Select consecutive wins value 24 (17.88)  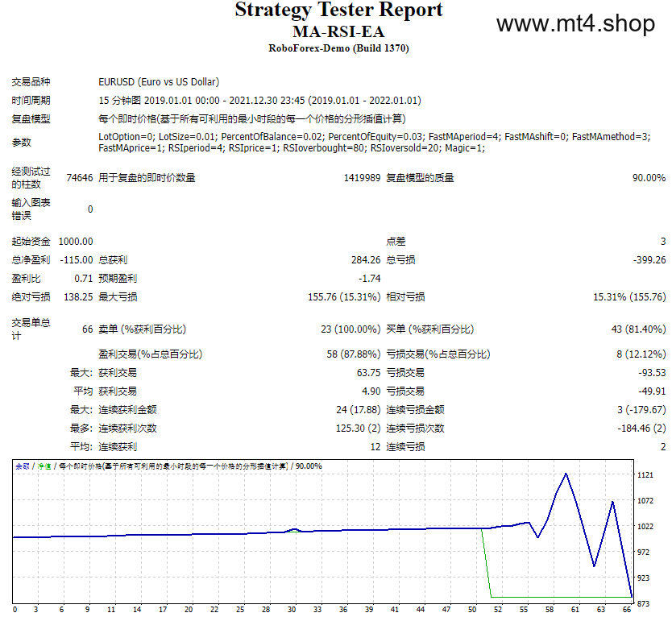point(359,410)
